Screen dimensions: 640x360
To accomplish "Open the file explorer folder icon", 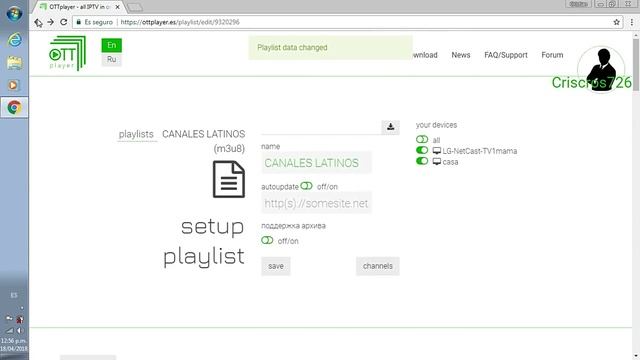I will click(14, 62).
